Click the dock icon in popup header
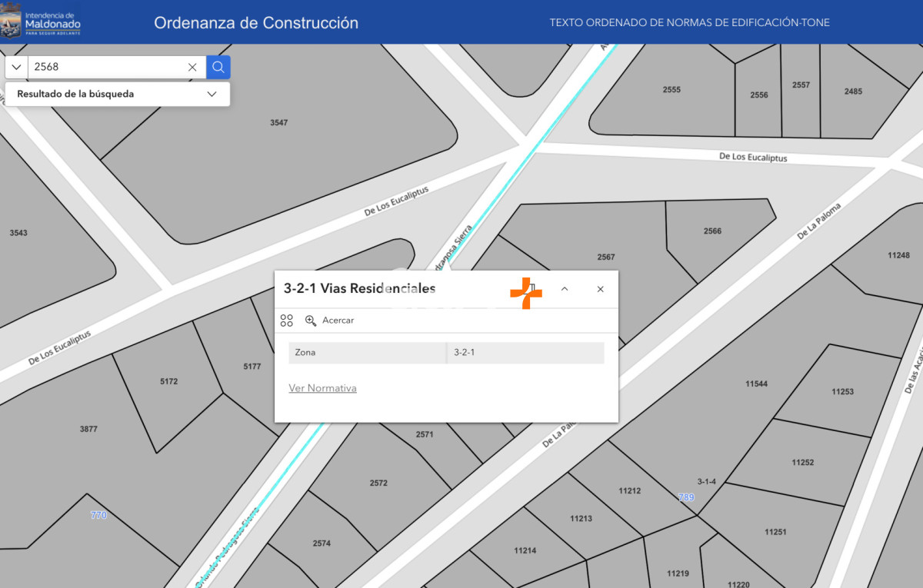Image resolution: width=923 pixels, height=588 pixels. click(530, 289)
